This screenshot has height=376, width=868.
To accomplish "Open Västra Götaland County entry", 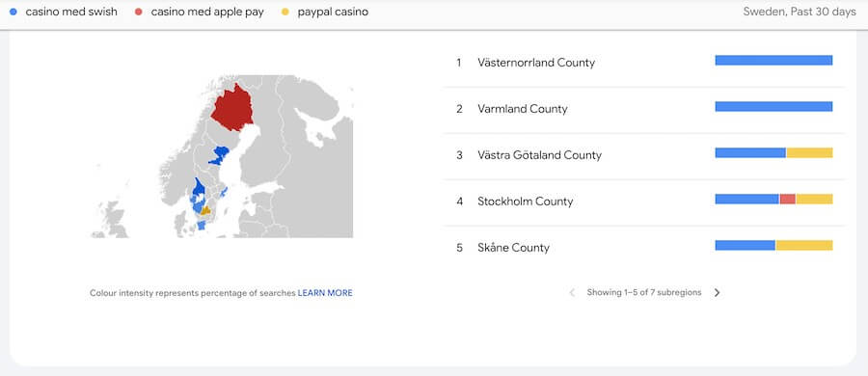I will (644, 155).
